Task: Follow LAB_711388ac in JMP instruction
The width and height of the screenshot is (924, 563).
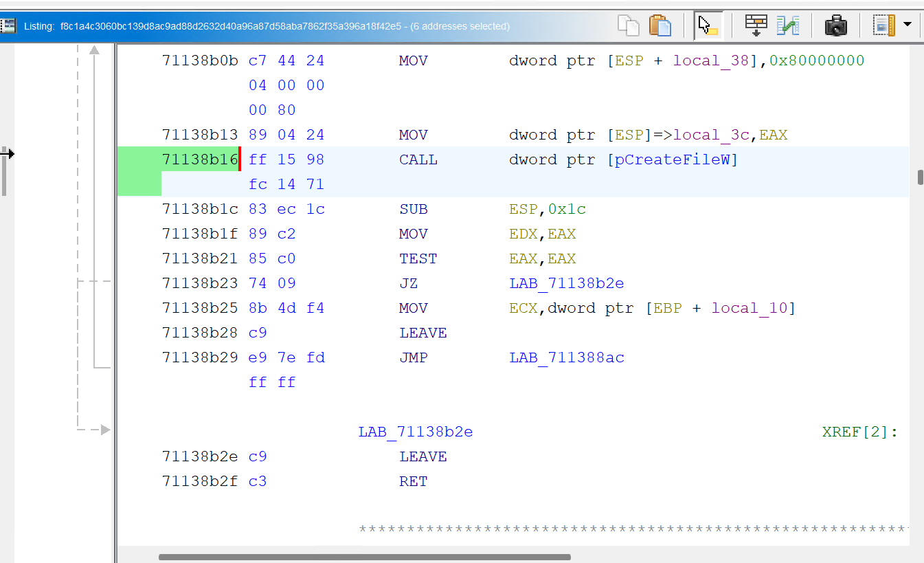Action: pyautogui.click(x=566, y=358)
